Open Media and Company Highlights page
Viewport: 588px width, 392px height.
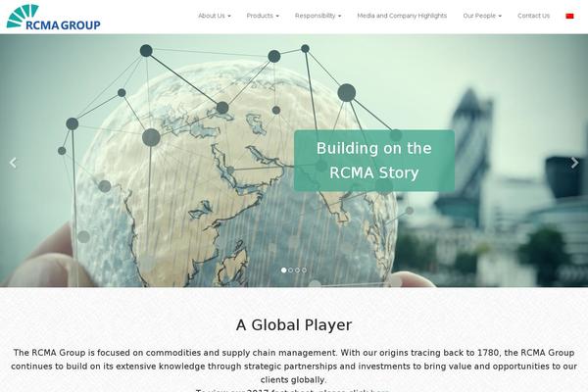click(x=402, y=16)
